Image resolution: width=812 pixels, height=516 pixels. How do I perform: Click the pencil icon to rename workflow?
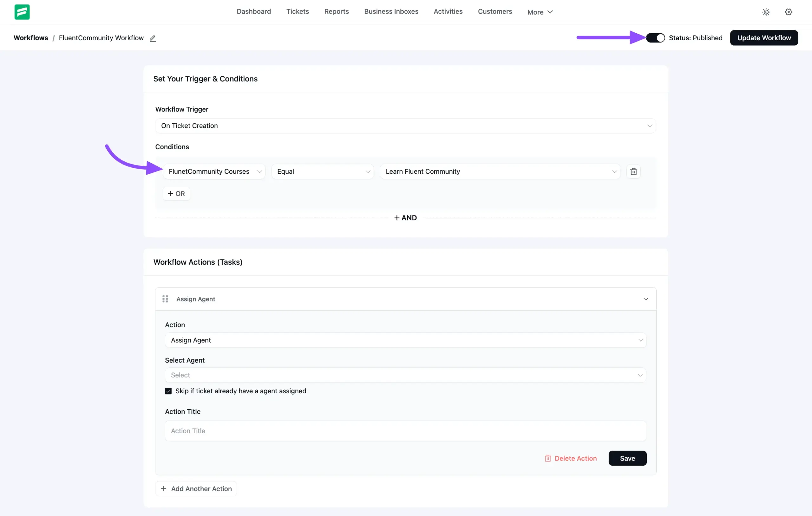click(153, 38)
